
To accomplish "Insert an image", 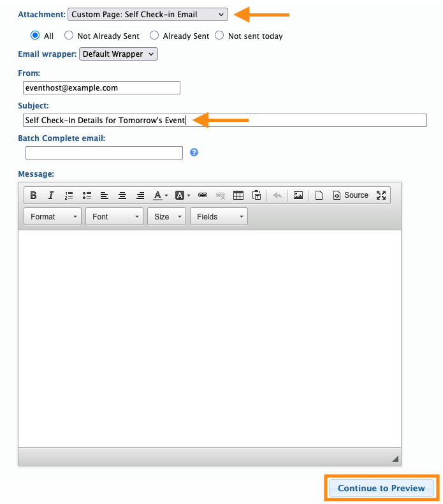I will [298, 195].
